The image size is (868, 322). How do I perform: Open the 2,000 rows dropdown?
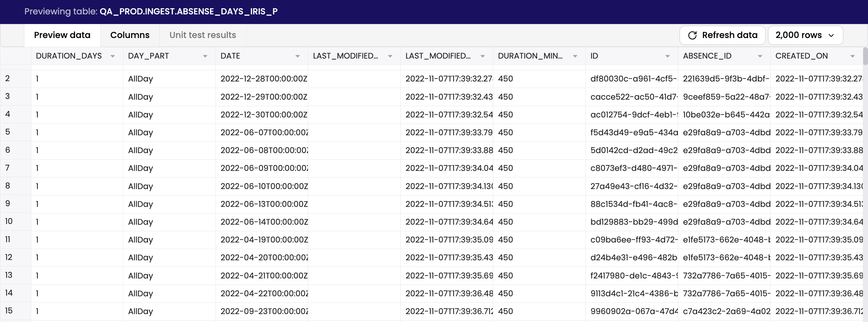click(805, 35)
